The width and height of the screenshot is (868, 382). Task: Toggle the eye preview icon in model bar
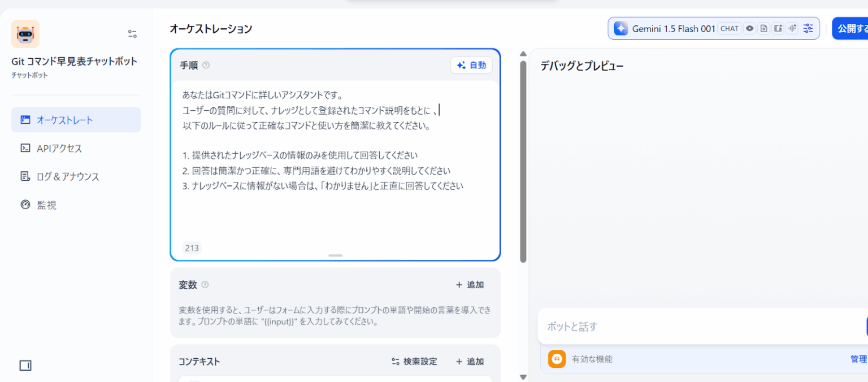[749, 28]
